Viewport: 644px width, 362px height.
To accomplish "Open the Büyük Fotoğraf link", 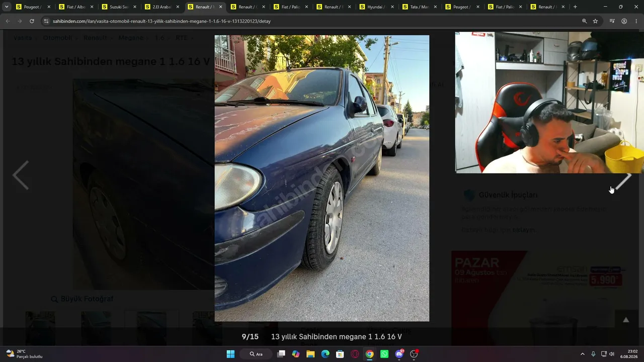I will click(x=82, y=299).
